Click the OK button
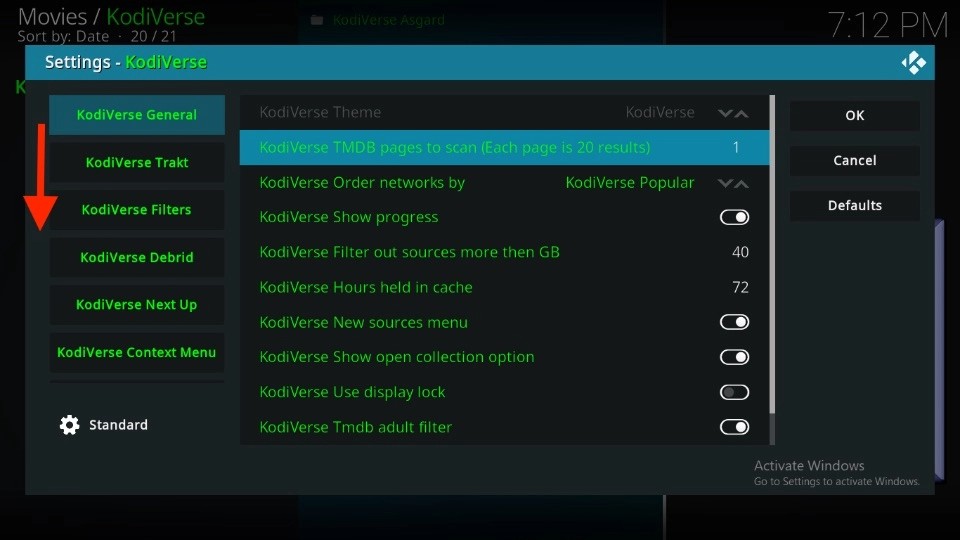Viewport: 960px width, 540px height. pyautogui.click(x=855, y=115)
